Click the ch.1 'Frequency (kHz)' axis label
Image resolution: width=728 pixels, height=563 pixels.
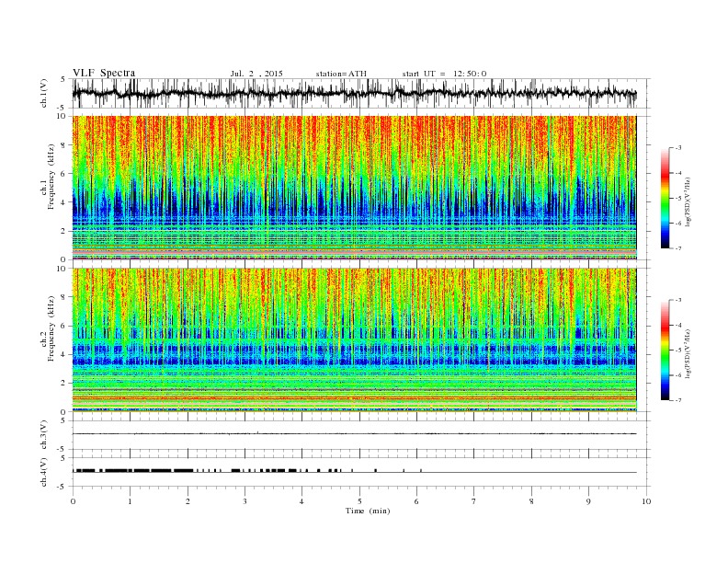click(51, 177)
